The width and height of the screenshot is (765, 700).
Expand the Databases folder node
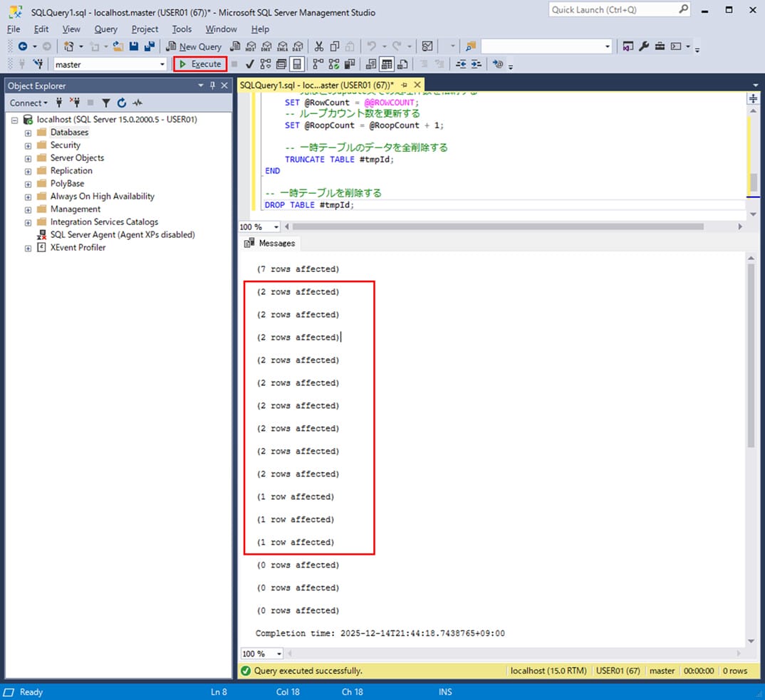pos(28,132)
